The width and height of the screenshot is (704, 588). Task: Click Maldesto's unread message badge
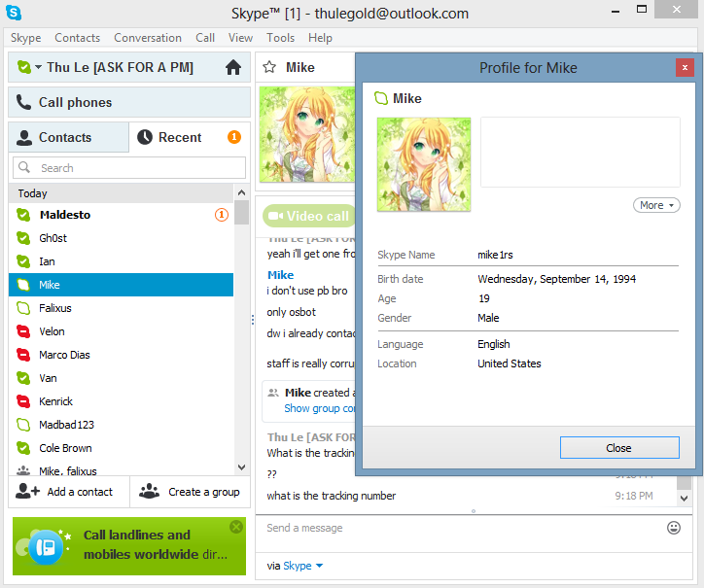tap(222, 215)
